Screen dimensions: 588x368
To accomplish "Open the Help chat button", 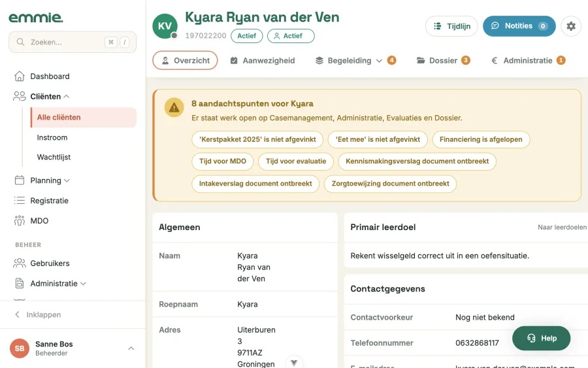I will point(541,339).
